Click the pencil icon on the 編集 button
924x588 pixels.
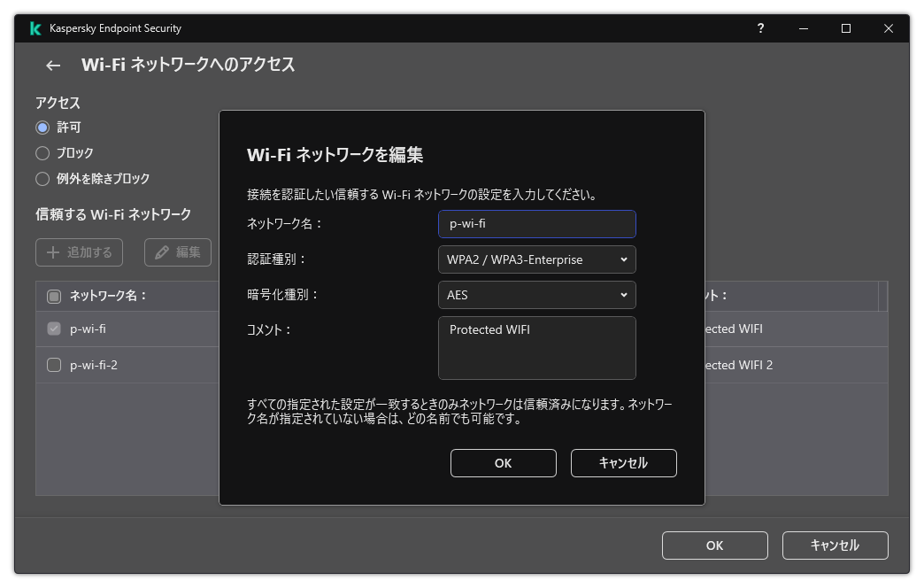[161, 251]
